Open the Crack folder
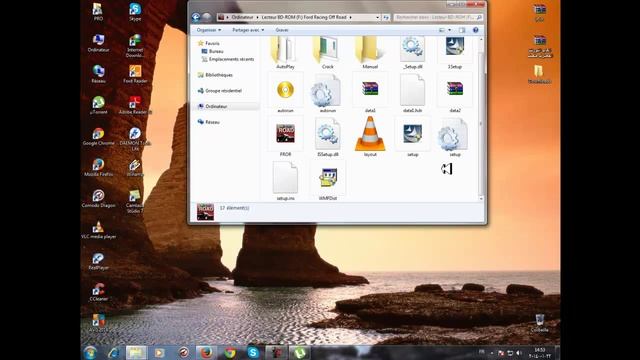The height and width of the screenshot is (360, 640). pyautogui.click(x=327, y=52)
